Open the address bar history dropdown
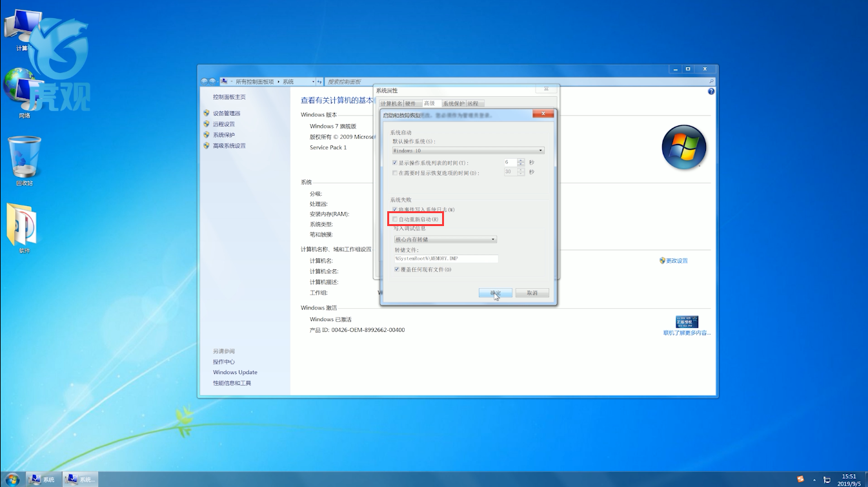The image size is (868, 487). click(x=314, y=82)
